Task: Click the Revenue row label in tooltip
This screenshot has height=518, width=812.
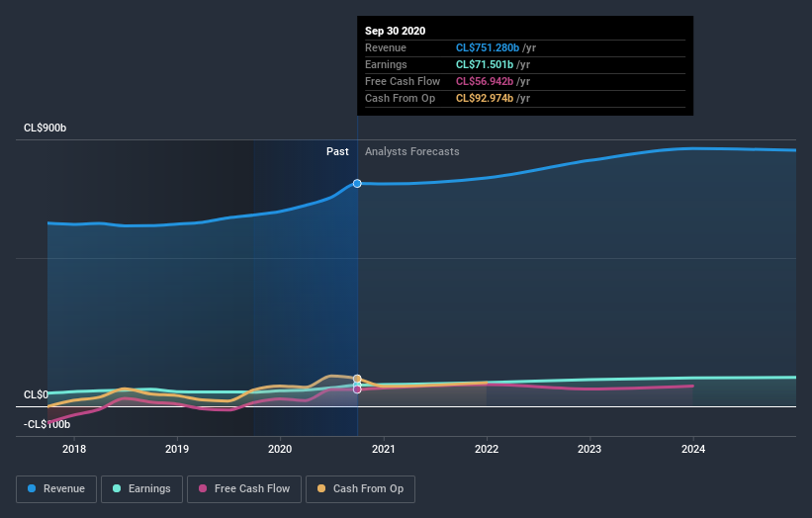Action: pyautogui.click(x=386, y=47)
